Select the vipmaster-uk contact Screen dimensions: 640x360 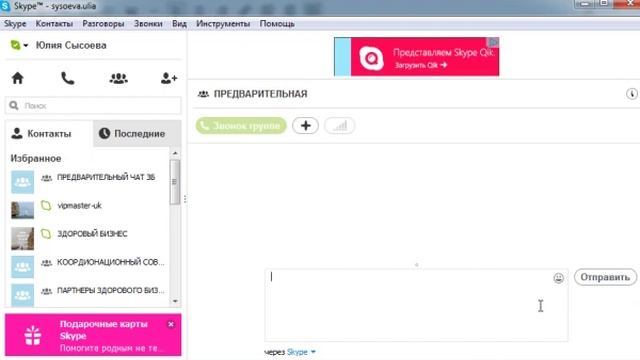(88, 210)
